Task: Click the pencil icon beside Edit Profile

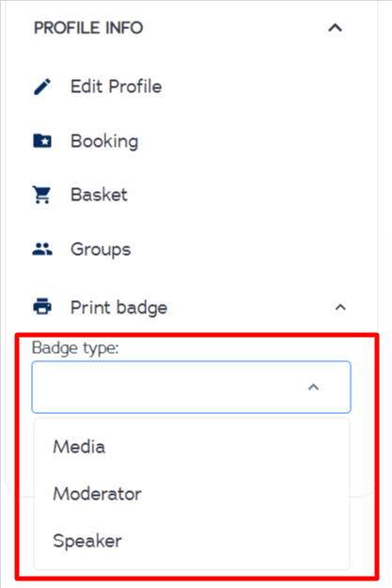Action: (42, 87)
